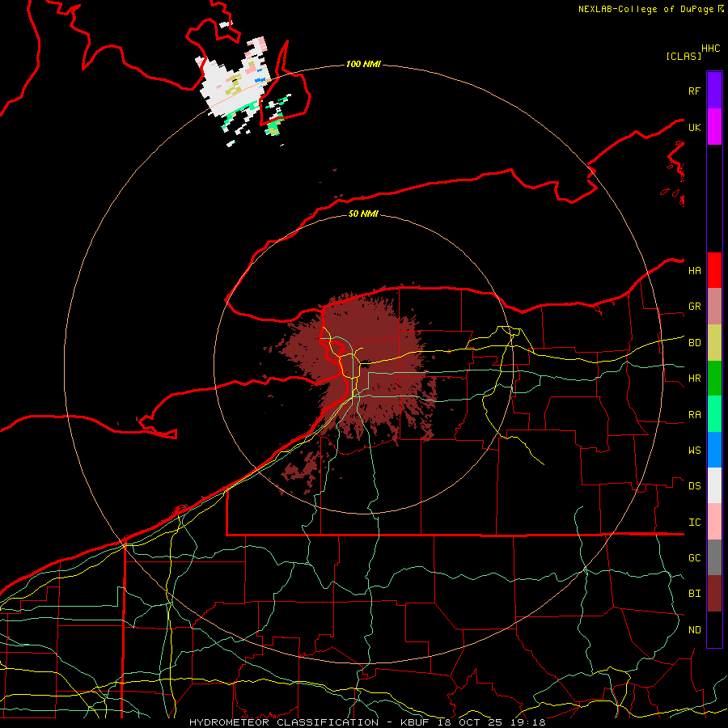Image resolution: width=728 pixels, height=728 pixels.
Task: Click the black ND legend swatch
Action: [x=714, y=629]
